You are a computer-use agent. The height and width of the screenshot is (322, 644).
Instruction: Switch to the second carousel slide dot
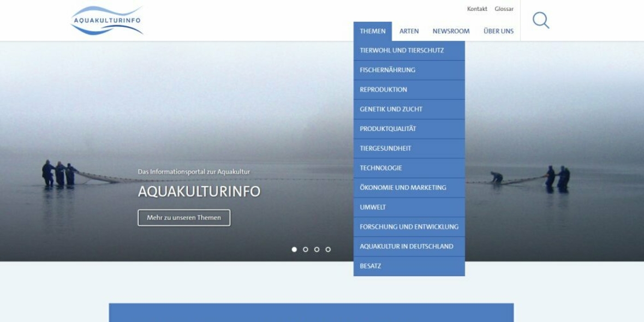click(306, 249)
